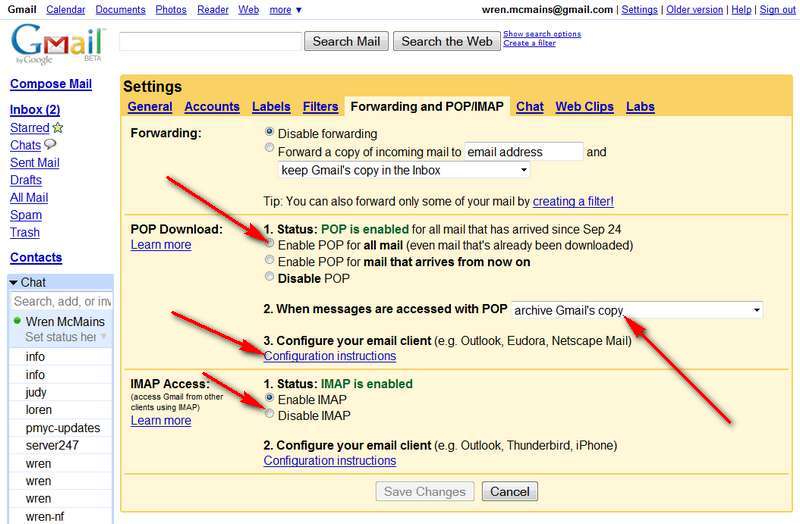This screenshot has width=800, height=524.
Task: Open IMAP Configuration instructions link
Action: pyautogui.click(x=330, y=461)
